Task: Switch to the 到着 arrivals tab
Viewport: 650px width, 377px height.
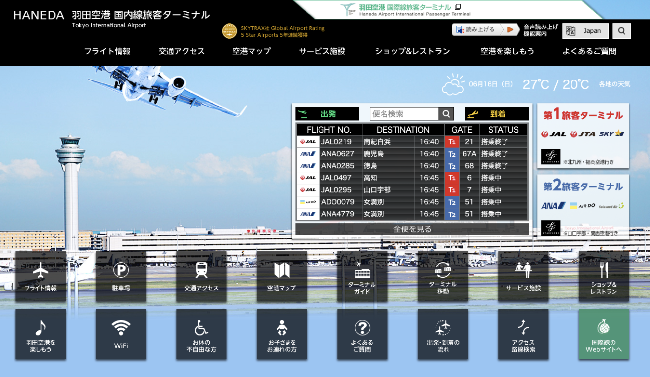Action: click(497, 114)
